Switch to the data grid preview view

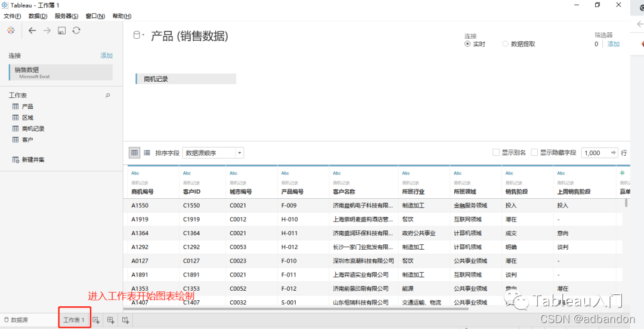pos(134,153)
